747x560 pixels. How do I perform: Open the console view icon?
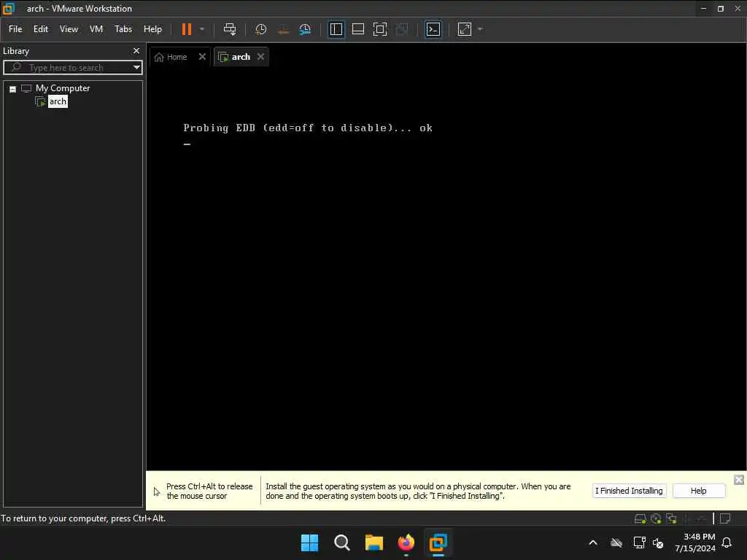click(x=433, y=29)
